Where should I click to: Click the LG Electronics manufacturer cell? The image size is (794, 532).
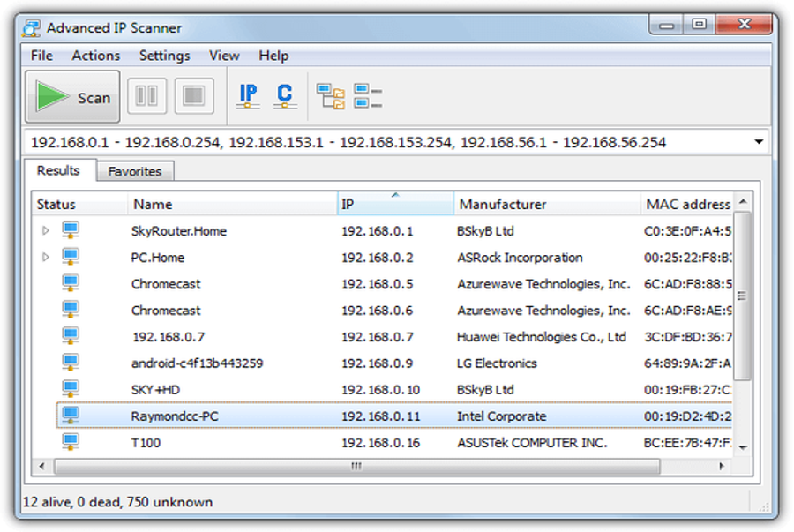click(x=497, y=363)
